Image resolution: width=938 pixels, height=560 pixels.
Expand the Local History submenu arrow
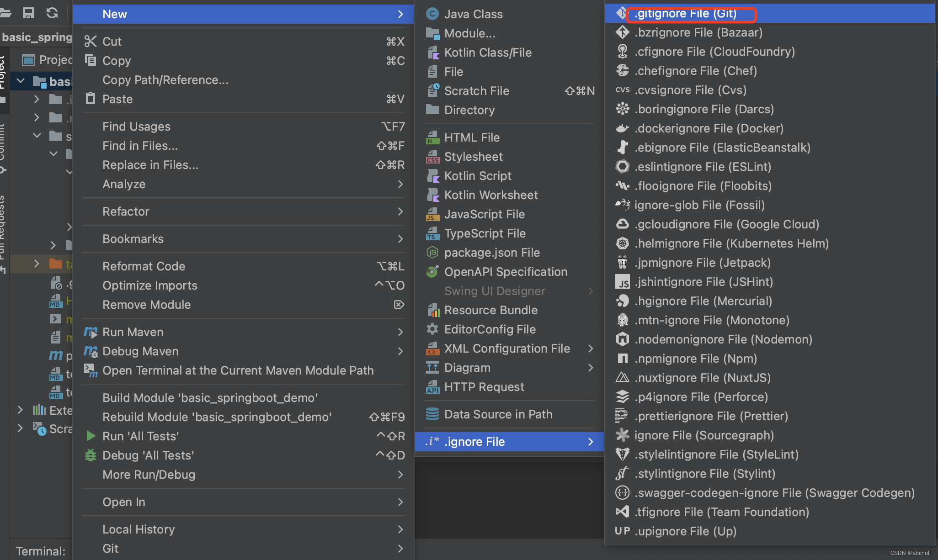(400, 529)
